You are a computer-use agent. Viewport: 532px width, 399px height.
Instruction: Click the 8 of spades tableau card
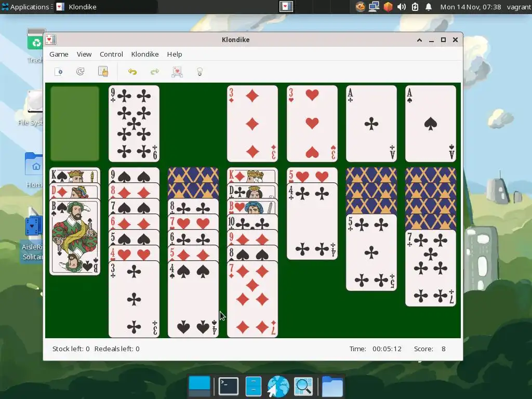pos(252,253)
